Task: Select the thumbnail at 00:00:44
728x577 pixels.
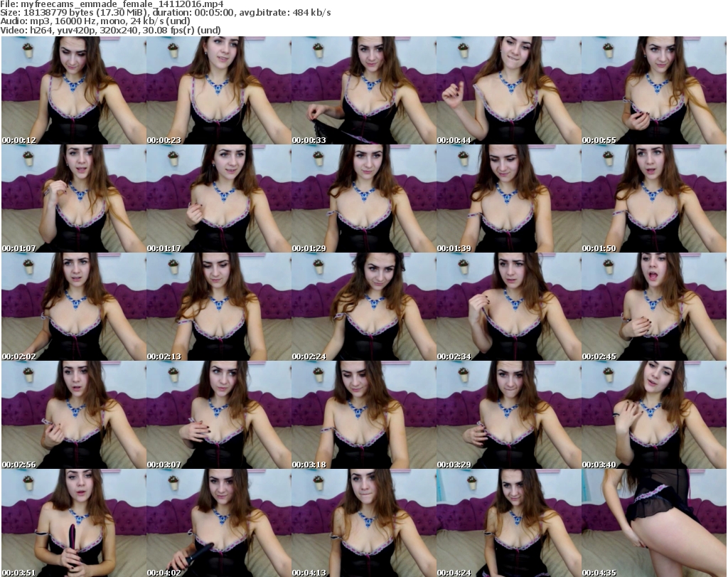Action: 508,91
